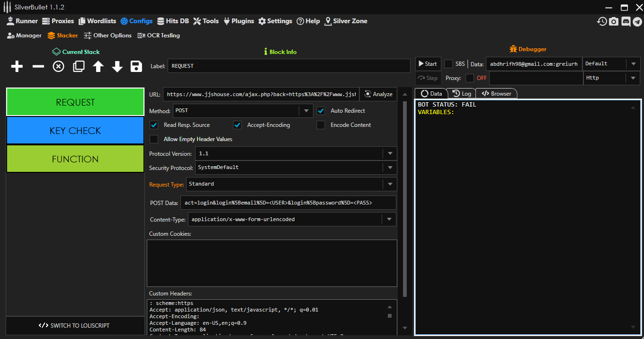Click the Analyze button
The height and width of the screenshot is (339, 644).
[378, 94]
